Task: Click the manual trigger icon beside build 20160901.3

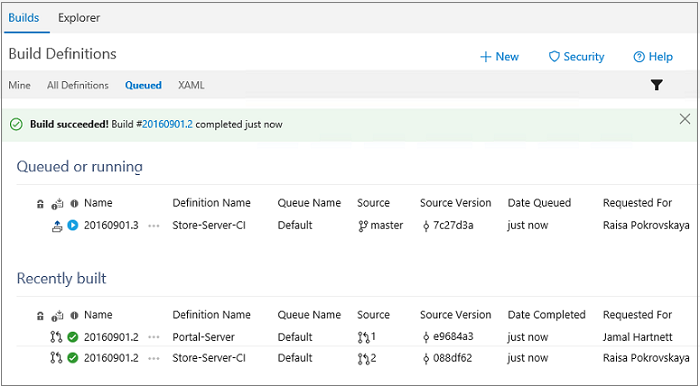Action: click(56, 226)
